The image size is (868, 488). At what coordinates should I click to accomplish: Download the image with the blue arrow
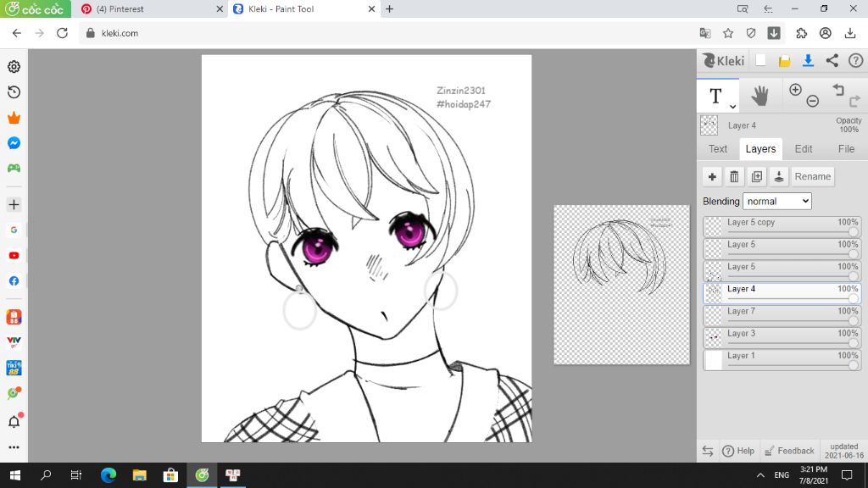point(808,61)
